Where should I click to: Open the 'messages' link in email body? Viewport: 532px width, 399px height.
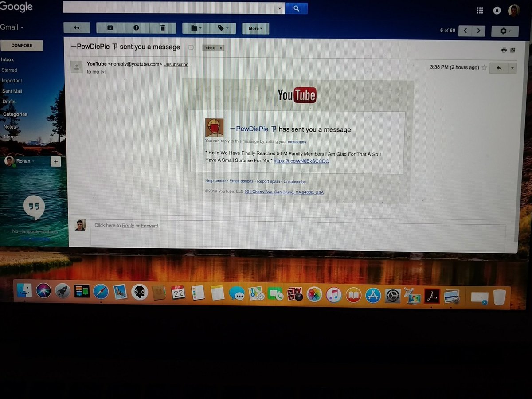[x=297, y=142]
